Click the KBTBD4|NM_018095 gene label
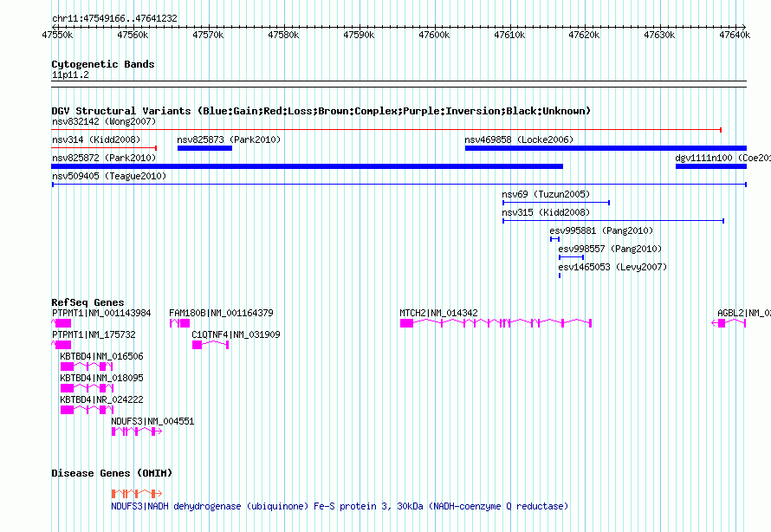Screen dimensions: 771x532 click(x=101, y=378)
